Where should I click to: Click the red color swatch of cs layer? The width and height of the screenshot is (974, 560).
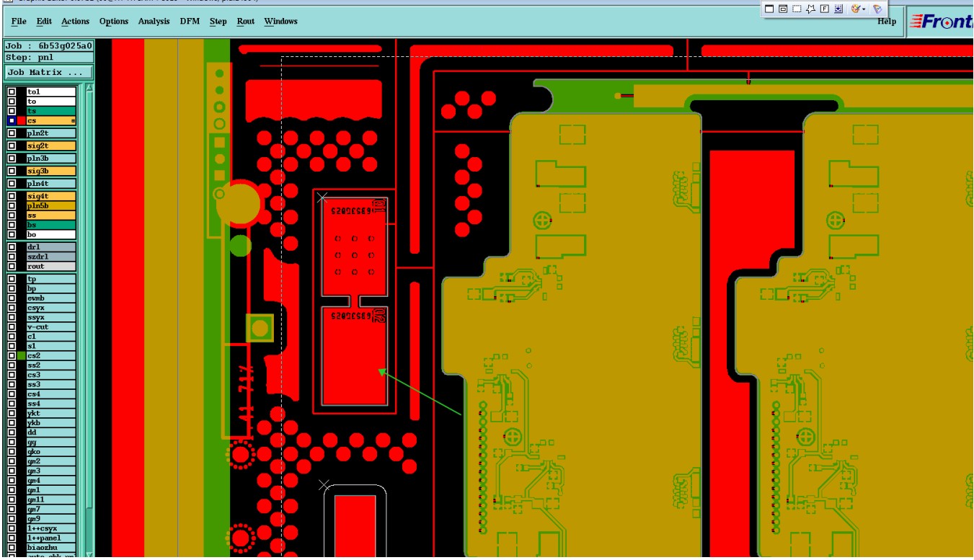pyautogui.click(x=22, y=121)
